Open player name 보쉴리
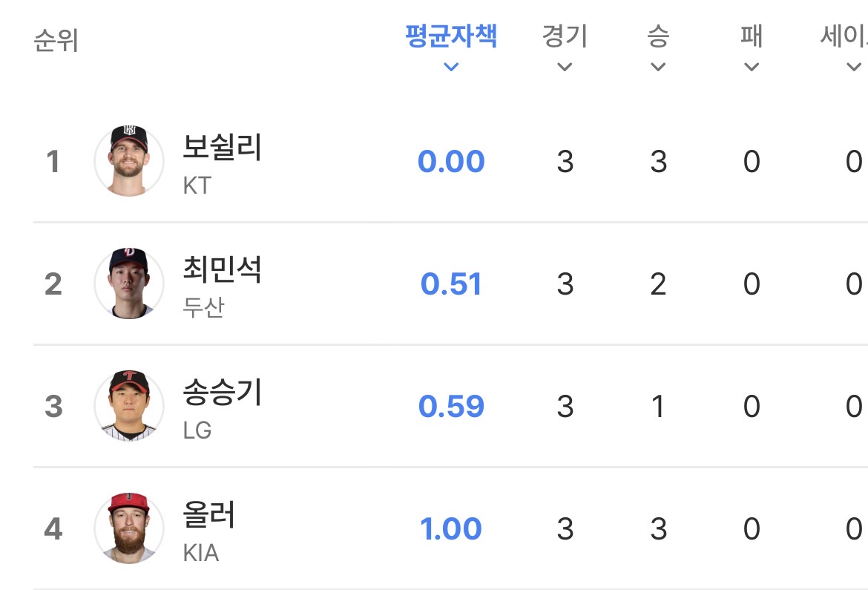Screen dimensions: 868x590 tap(222, 148)
